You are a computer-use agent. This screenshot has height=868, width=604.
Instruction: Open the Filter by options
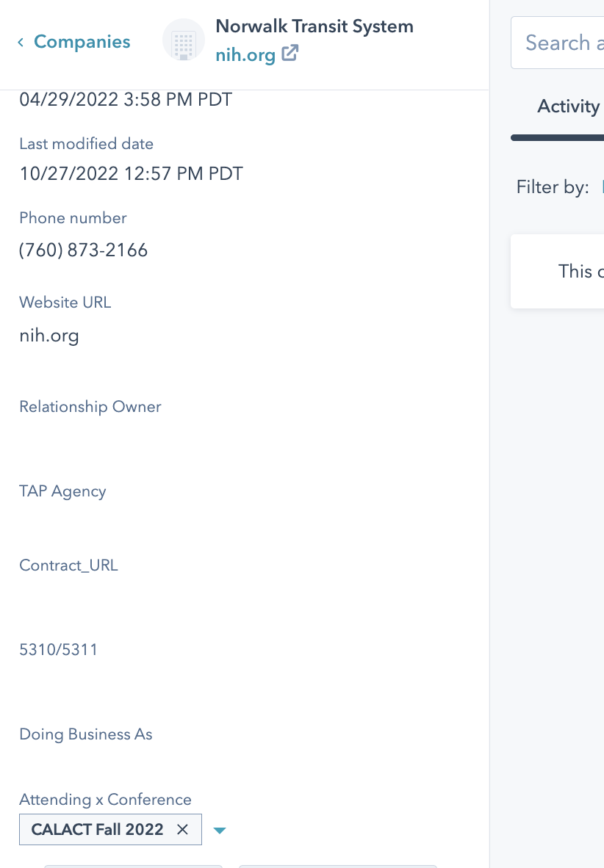pyautogui.click(x=601, y=187)
